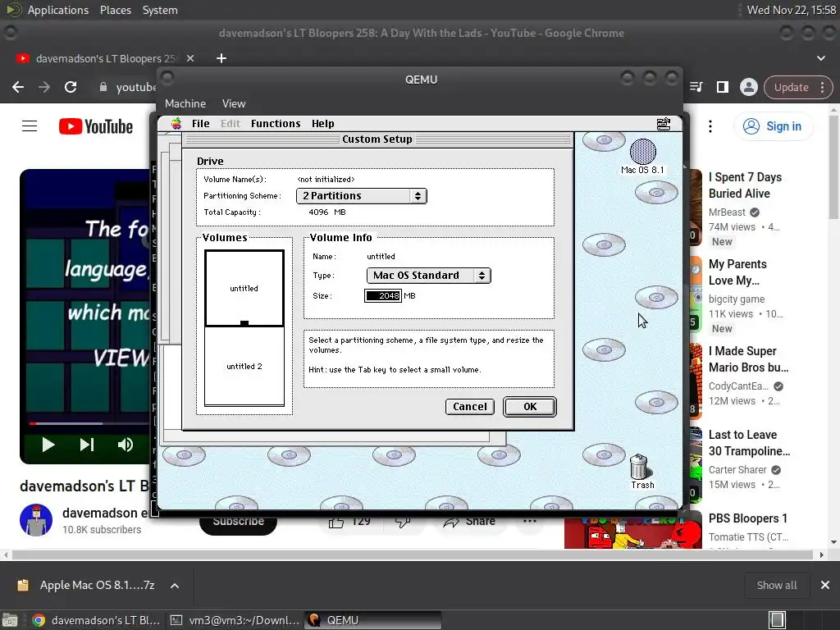This screenshot has width=840, height=630.
Task: Click Cancel in Custom Setup dialog
Action: tap(470, 407)
